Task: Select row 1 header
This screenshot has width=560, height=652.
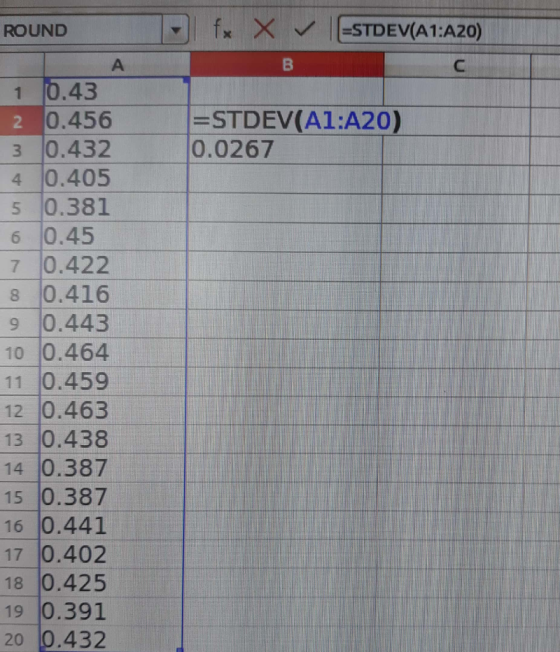Action: [x=21, y=92]
